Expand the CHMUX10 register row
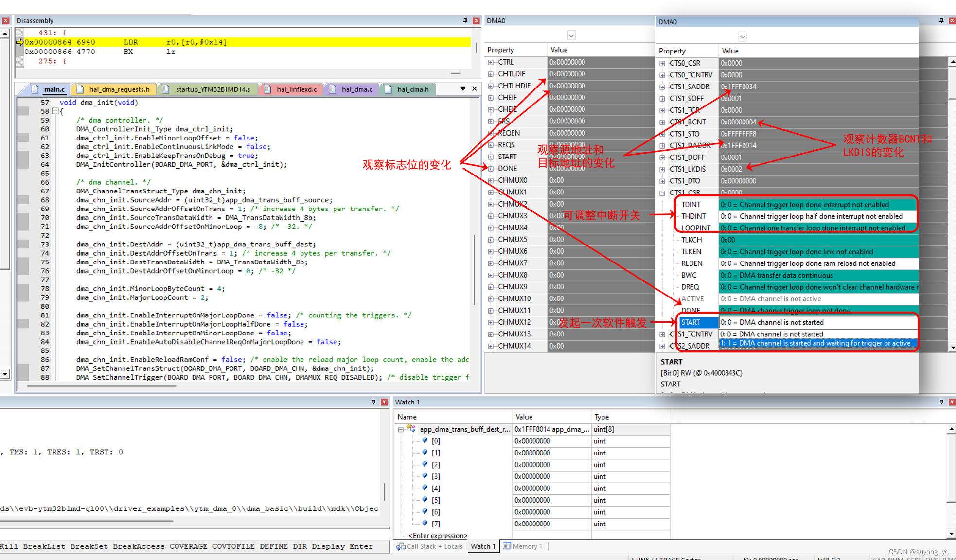The width and height of the screenshot is (956, 560). tap(491, 298)
